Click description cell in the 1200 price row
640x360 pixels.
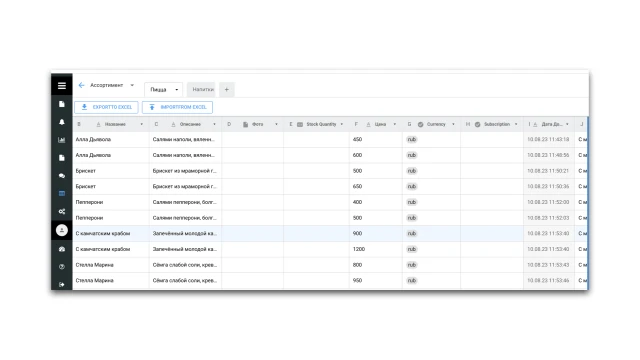pyautogui.click(x=185, y=249)
